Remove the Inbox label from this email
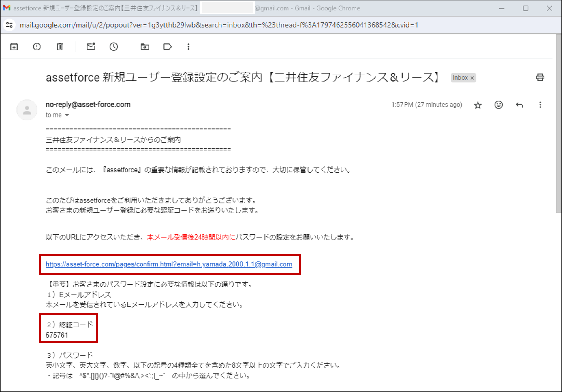The height and width of the screenshot is (392, 562). click(472, 78)
